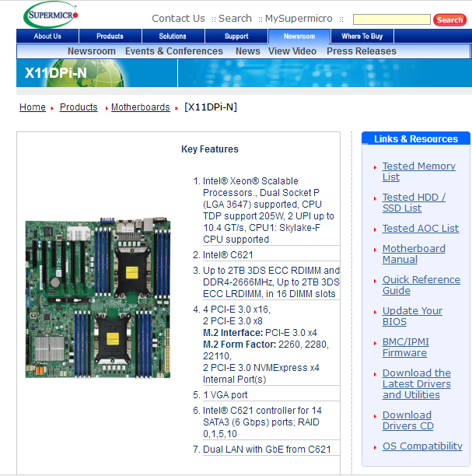Click the 'M.2 Form Factor:' bold label

(x=239, y=345)
